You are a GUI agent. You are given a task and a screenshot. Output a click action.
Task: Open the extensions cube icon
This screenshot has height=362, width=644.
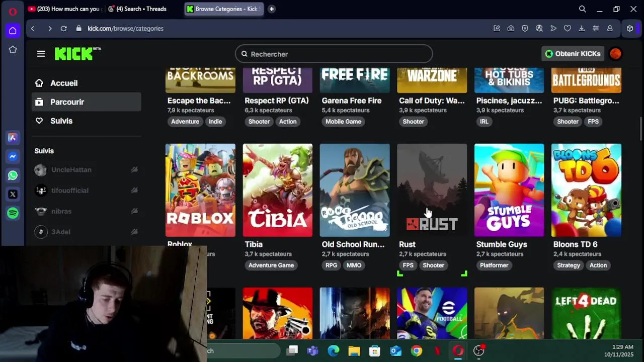coord(629,29)
